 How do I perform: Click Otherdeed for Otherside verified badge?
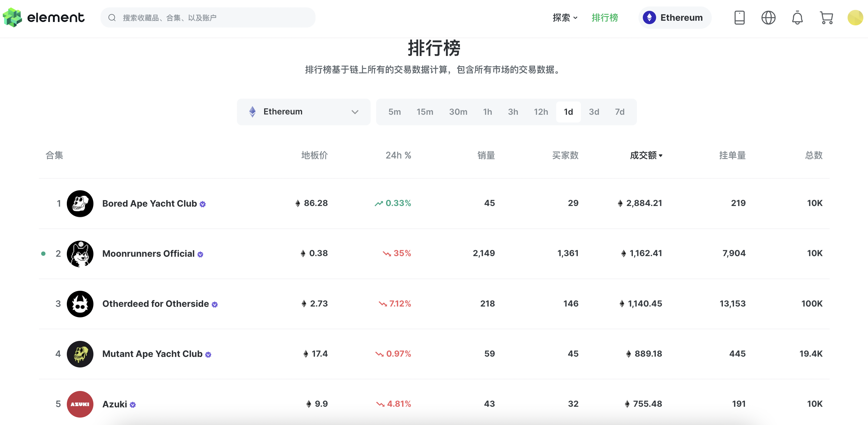pyautogui.click(x=215, y=305)
